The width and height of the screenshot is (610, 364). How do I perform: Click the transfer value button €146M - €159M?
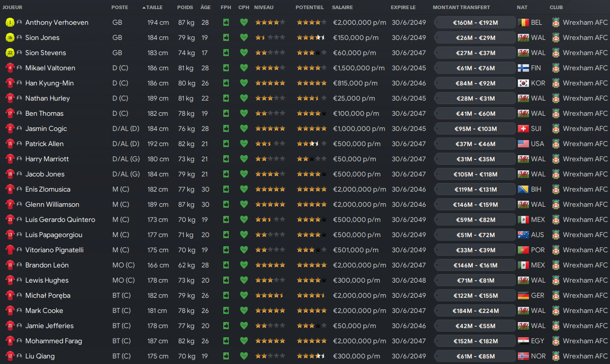pos(475,205)
